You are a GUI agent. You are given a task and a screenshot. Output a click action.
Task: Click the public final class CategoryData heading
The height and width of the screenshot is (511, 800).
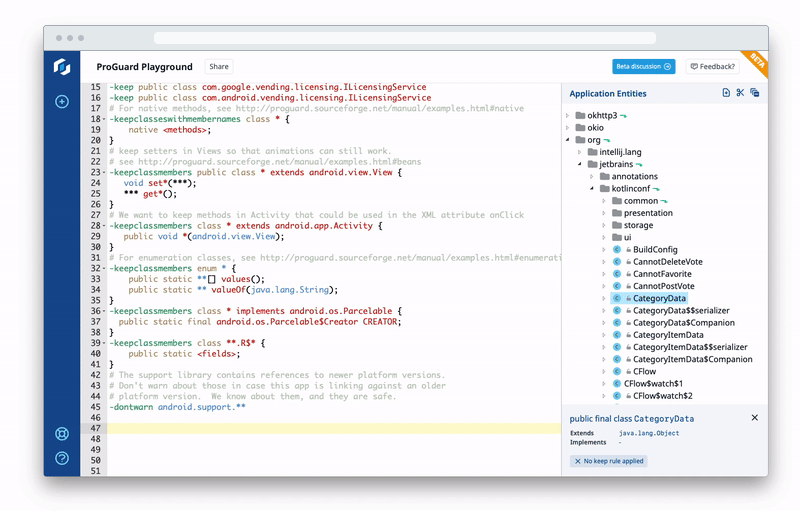coord(632,419)
